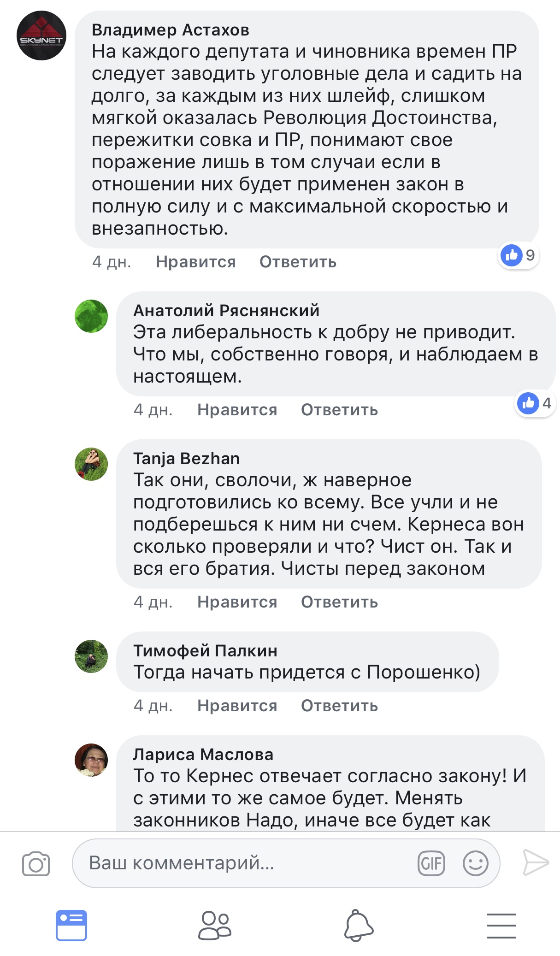Type in the 'Ваш комментарий...' field

[x=249, y=863]
